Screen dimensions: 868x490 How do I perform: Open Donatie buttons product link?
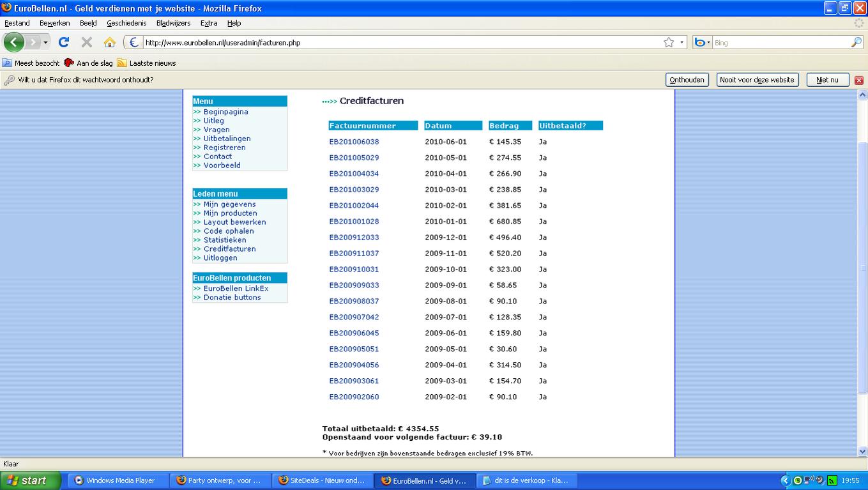tap(232, 298)
